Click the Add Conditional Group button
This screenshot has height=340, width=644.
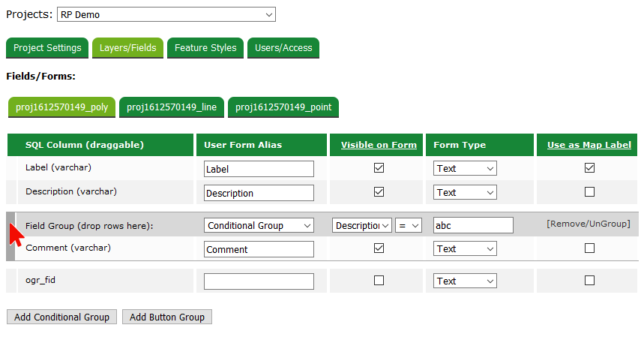click(61, 317)
